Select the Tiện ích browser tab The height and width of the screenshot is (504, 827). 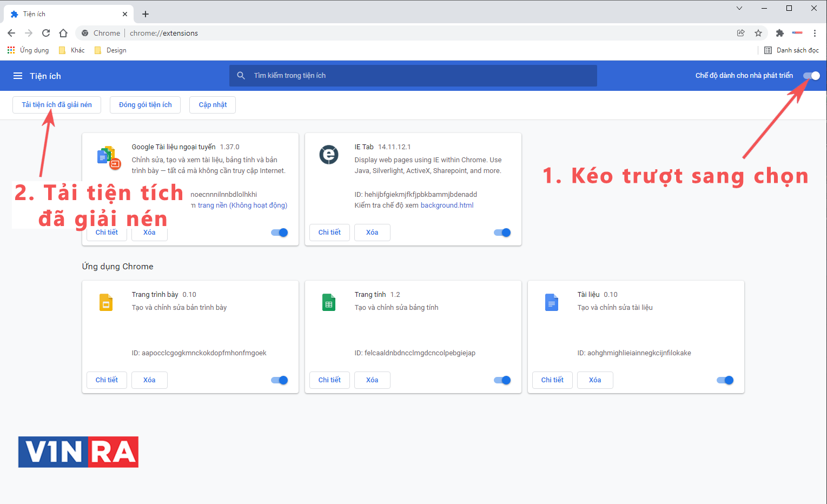[68, 14]
